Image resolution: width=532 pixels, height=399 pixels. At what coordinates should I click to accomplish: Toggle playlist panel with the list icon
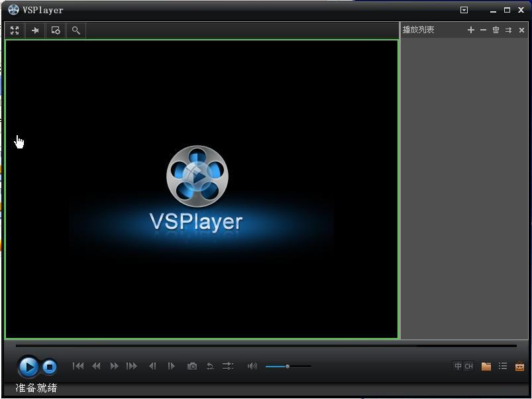pyautogui.click(x=503, y=366)
